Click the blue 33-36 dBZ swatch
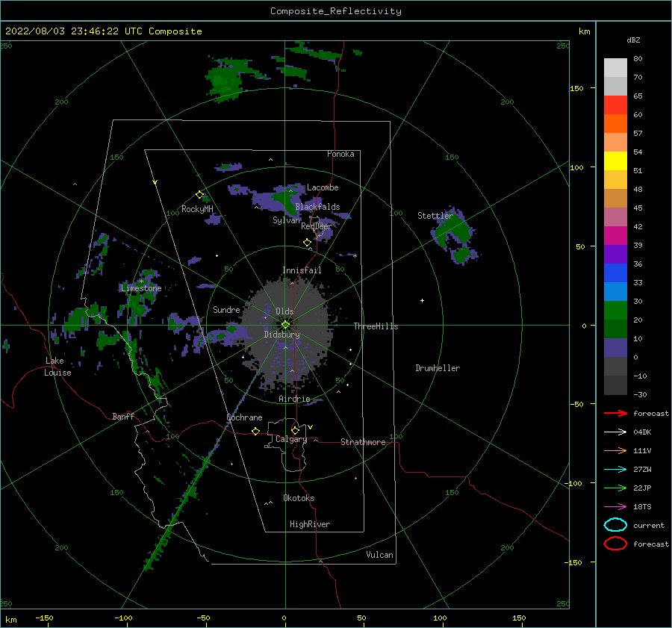This screenshot has height=628, width=672. point(615,273)
